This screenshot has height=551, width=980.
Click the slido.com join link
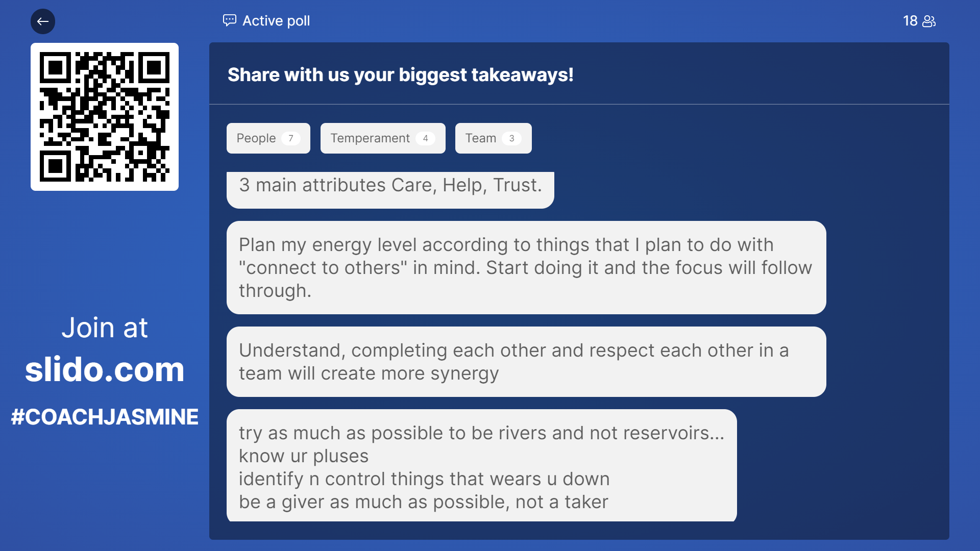[105, 369]
